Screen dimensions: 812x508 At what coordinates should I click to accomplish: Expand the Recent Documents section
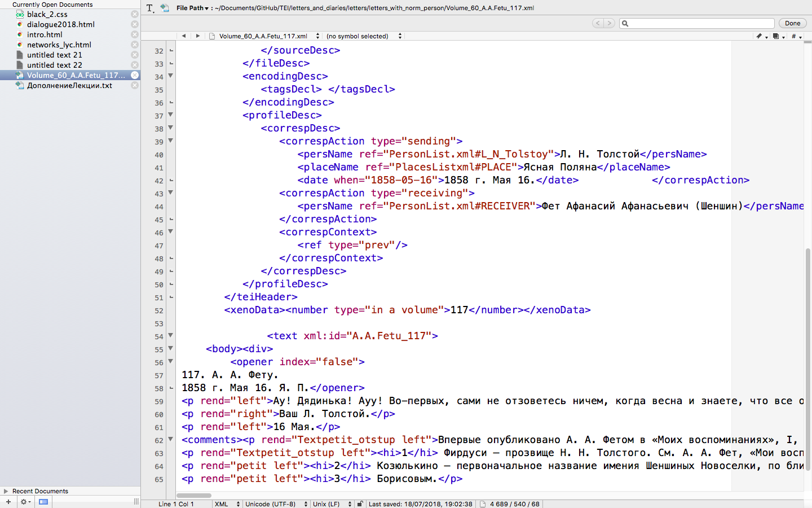click(x=6, y=491)
